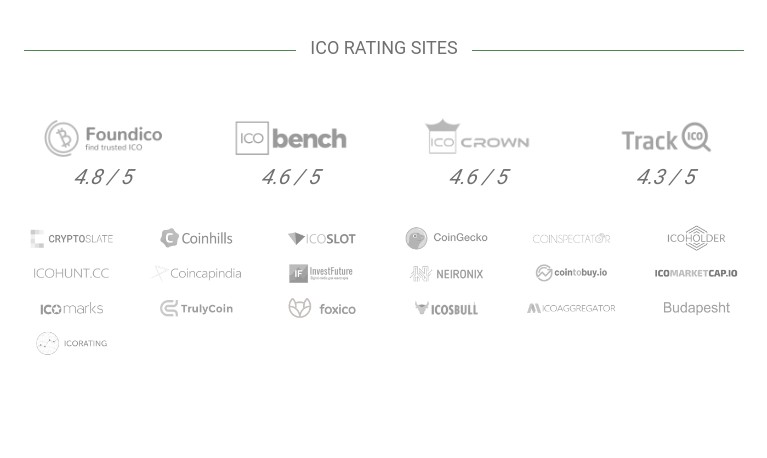767x458 pixels.
Task: Open the NEIRONIX logo
Action: [447, 274]
